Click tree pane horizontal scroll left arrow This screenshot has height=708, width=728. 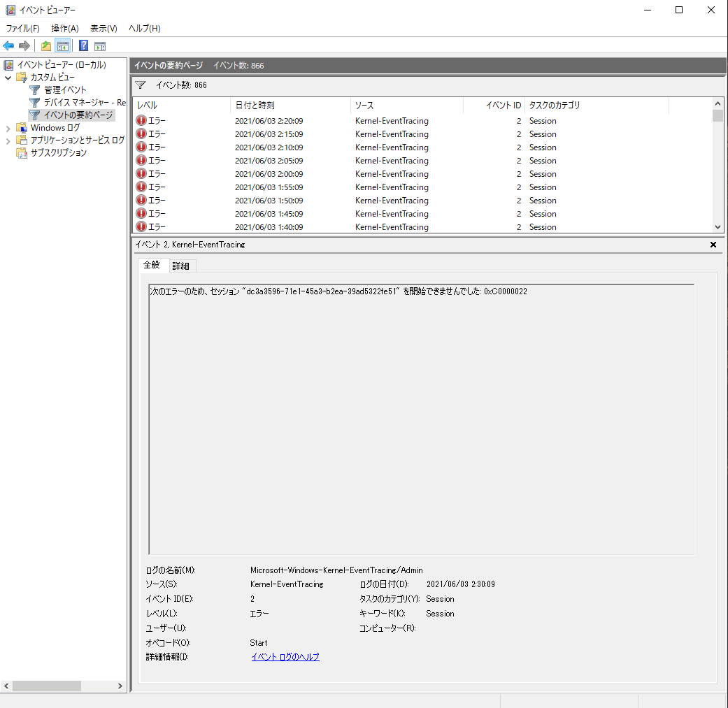click(x=6, y=686)
